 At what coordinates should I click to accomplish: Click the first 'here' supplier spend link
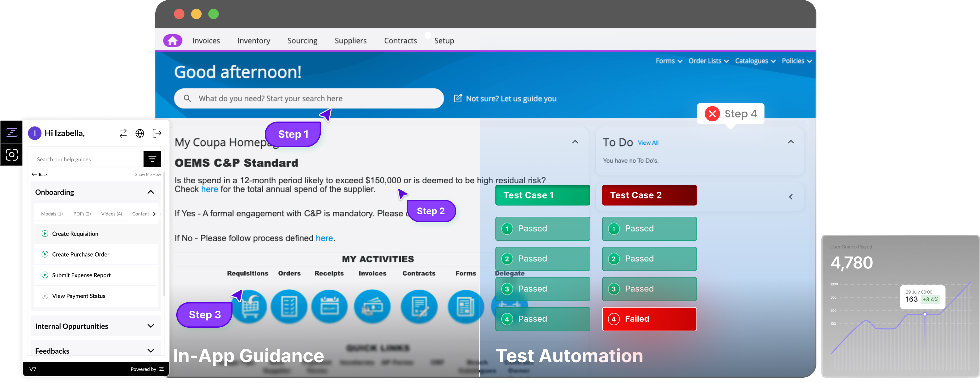pyautogui.click(x=209, y=189)
